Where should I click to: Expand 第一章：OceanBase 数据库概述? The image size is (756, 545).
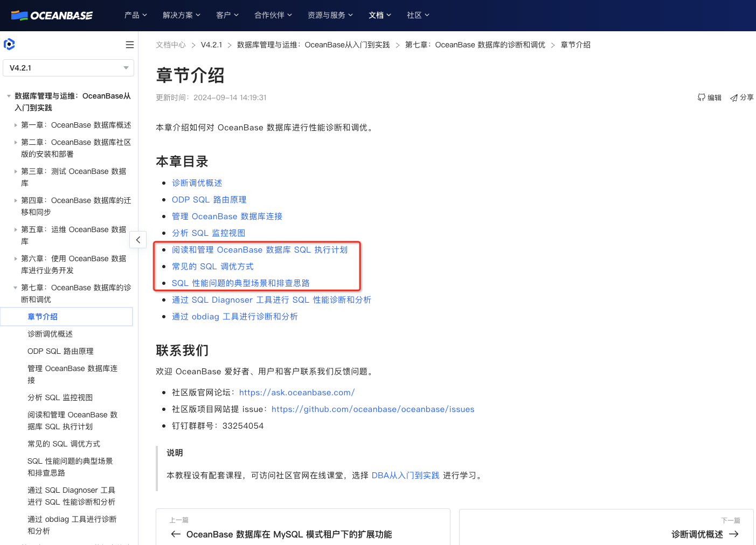pos(15,124)
